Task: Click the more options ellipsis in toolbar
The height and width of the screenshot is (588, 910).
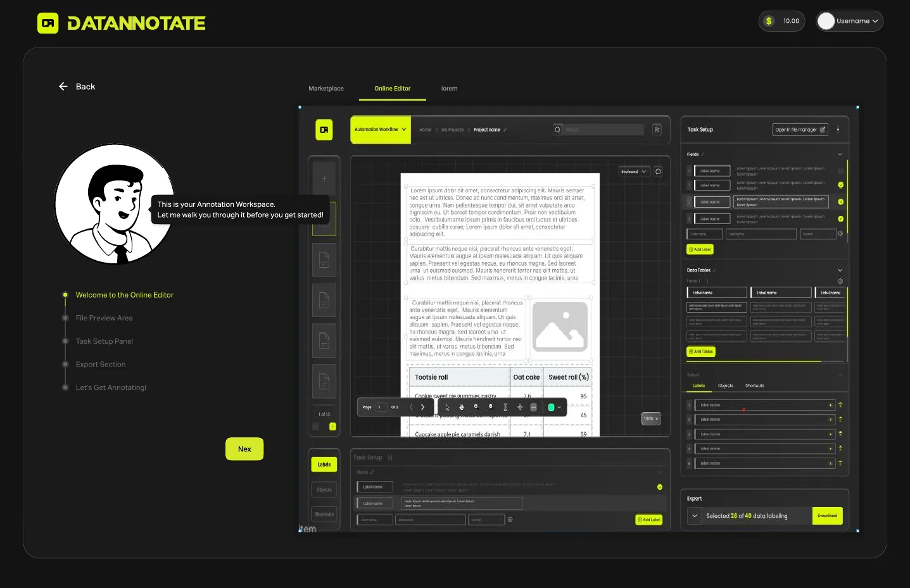Action: [533, 407]
